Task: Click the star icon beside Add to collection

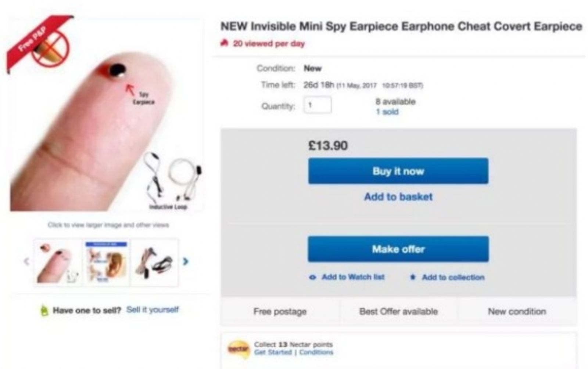Action: (413, 277)
